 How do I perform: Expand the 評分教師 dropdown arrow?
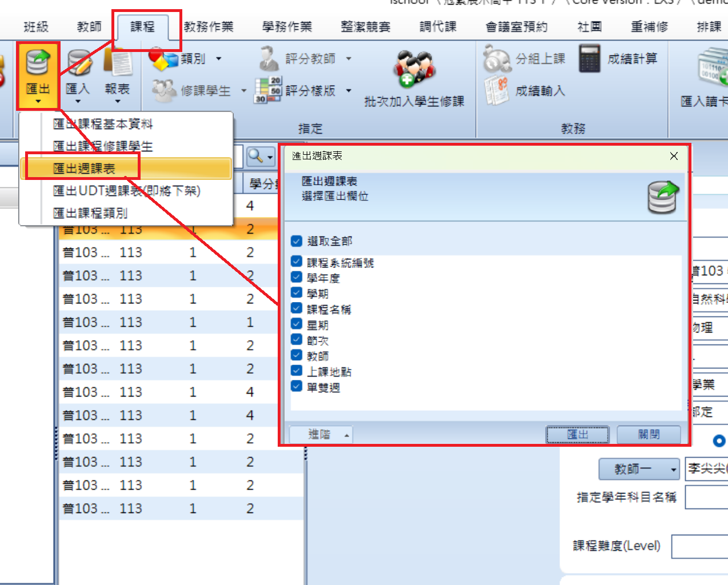[x=349, y=59]
